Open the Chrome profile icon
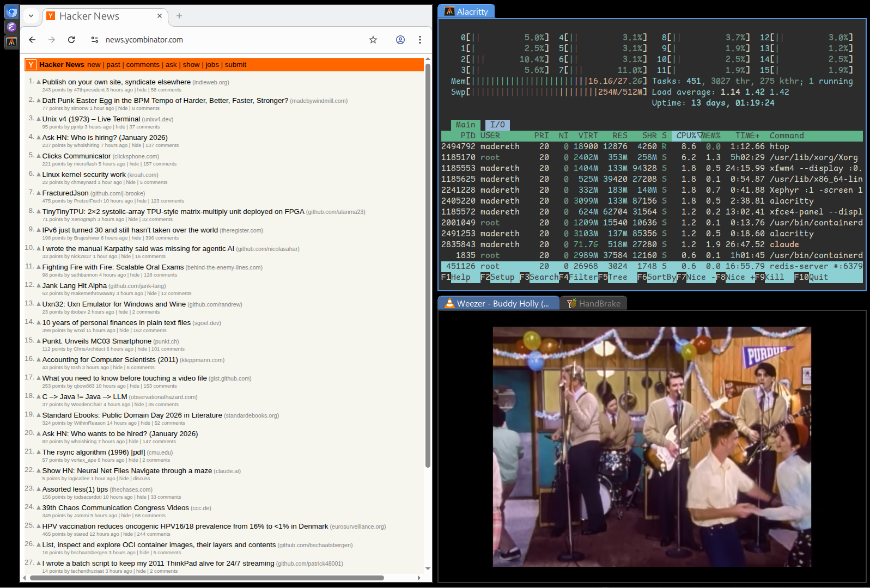 (x=400, y=40)
